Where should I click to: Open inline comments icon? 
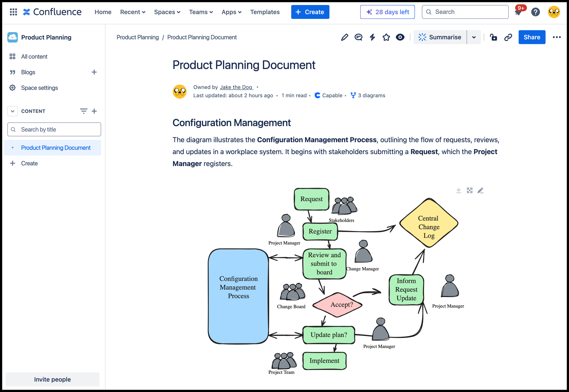[358, 37]
